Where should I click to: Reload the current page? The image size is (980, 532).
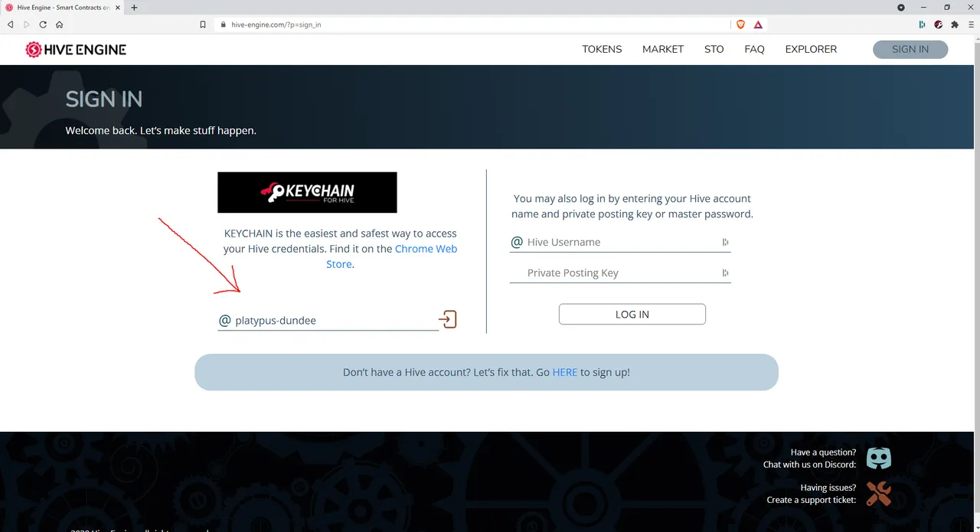click(43, 24)
